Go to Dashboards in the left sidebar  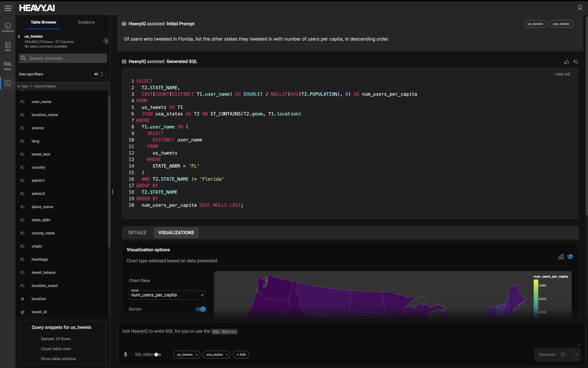[8, 27]
